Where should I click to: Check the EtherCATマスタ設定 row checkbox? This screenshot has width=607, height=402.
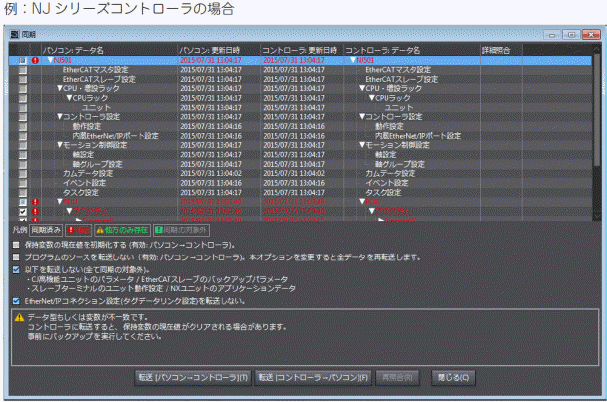tap(23, 70)
